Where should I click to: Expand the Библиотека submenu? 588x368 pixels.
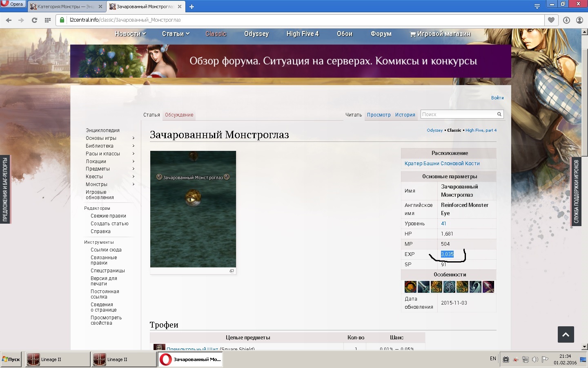click(134, 146)
